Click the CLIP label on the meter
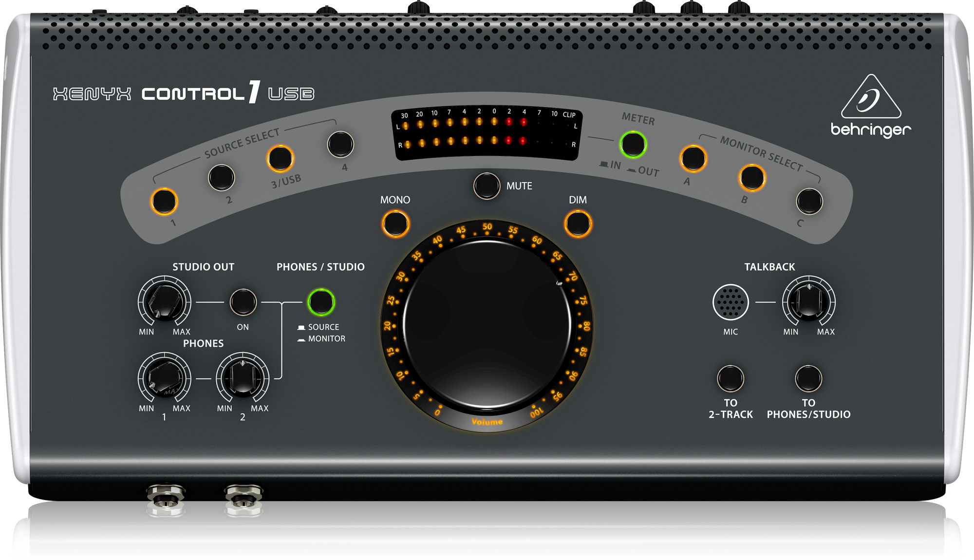 (569, 114)
